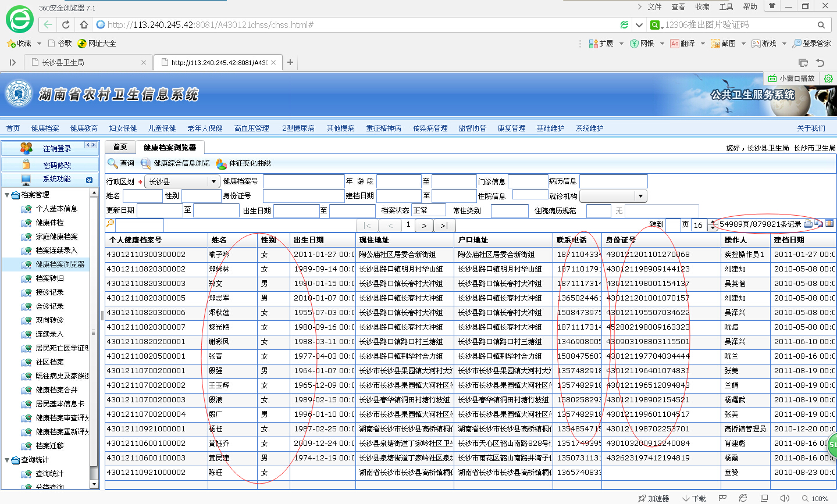Screen dimensions: 837x504
Task: Toggle the volume speaker icon in status bar
Action: [785, 498]
